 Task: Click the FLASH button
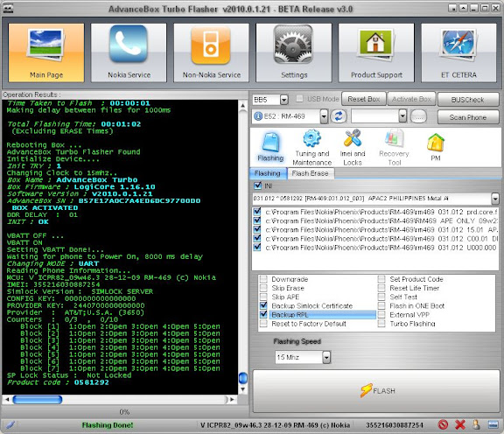376,391
